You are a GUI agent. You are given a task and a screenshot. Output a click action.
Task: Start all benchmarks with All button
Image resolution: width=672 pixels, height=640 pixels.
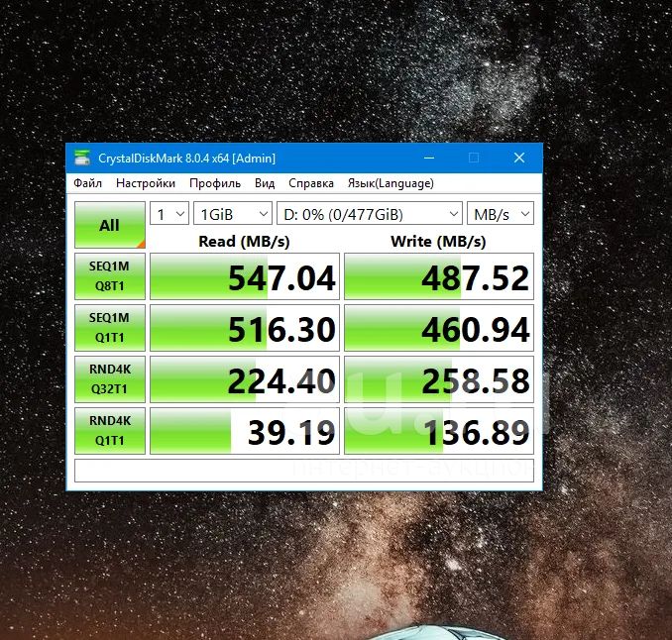coord(110,225)
